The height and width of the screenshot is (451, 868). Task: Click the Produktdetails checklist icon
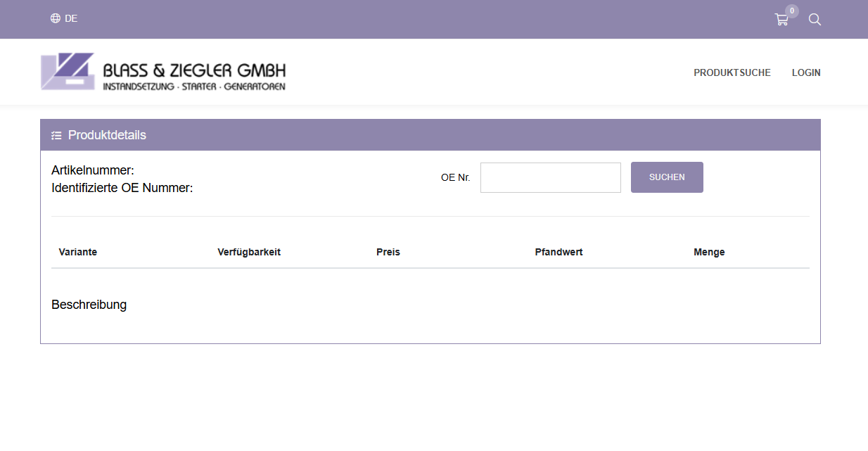point(57,135)
